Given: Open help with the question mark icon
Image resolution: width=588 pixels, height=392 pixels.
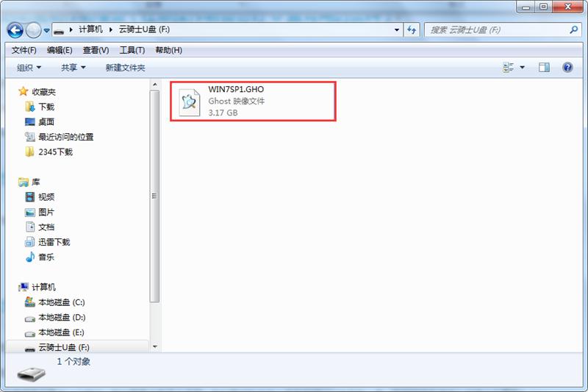Looking at the screenshot, I should point(567,68).
